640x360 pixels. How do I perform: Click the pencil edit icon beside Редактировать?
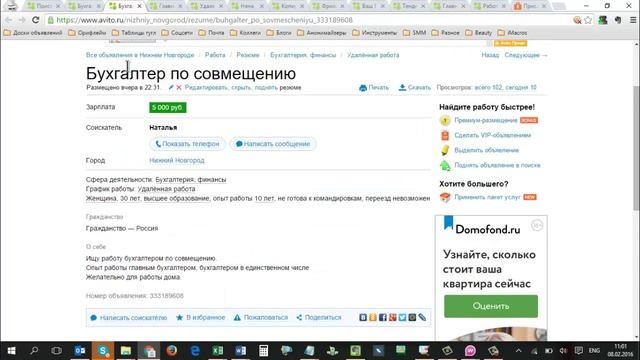point(171,87)
